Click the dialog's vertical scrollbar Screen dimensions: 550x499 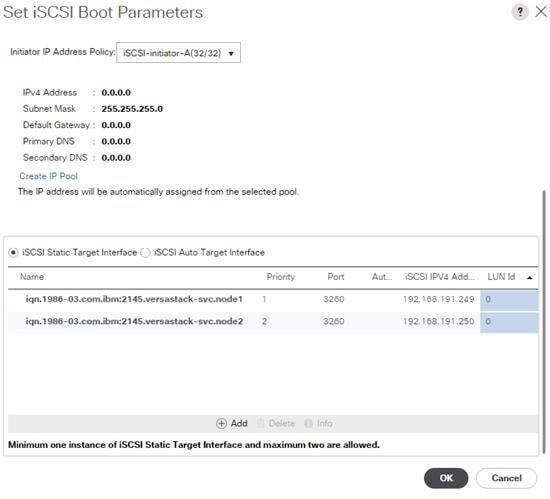click(544, 322)
